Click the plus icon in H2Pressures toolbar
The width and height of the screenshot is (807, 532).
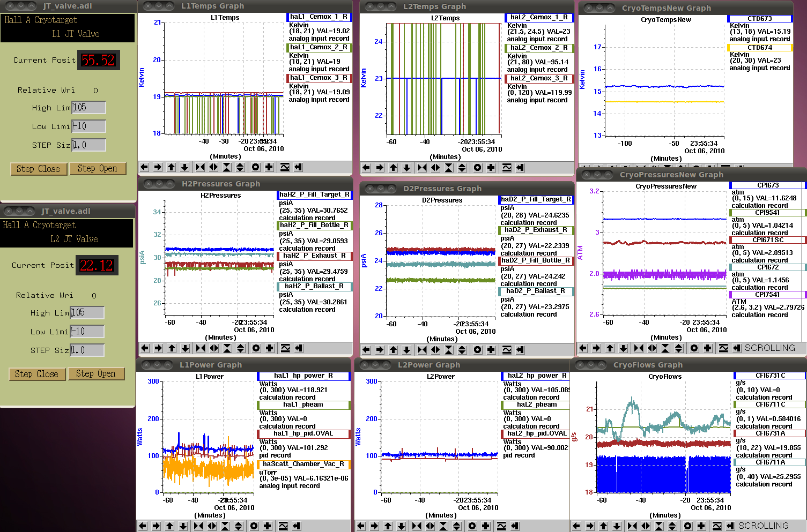coord(270,348)
